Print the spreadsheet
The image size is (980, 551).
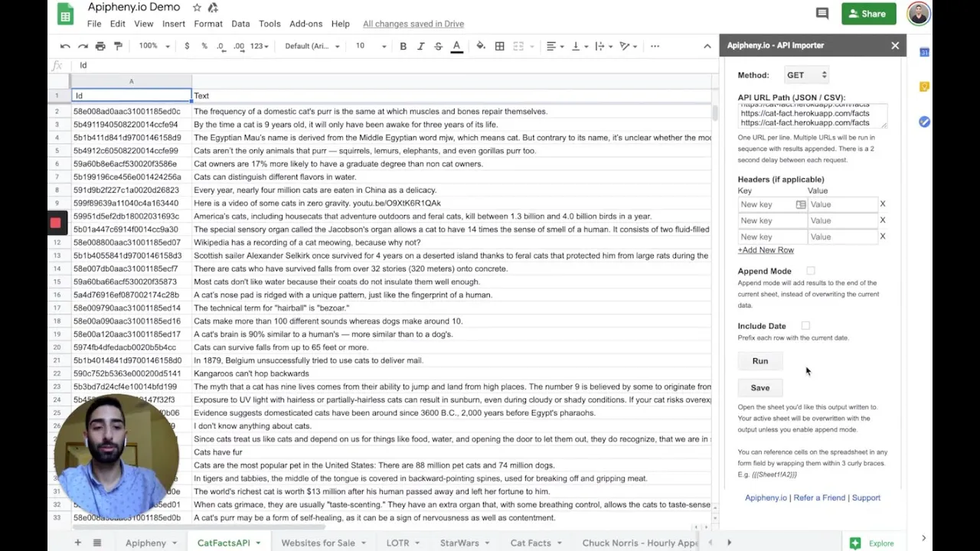point(100,46)
